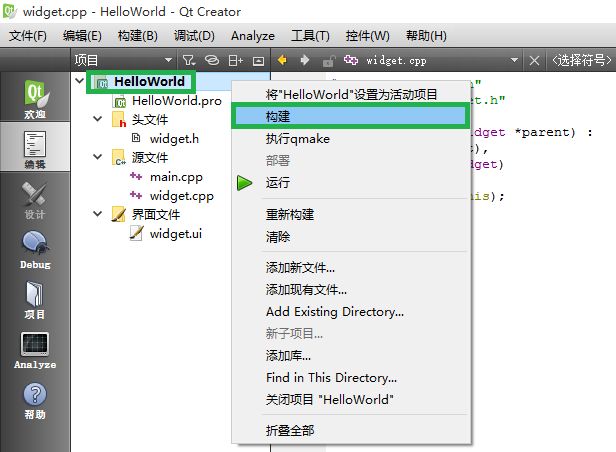This screenshot has height=452, width=616.
Task: Switch to Debug mode
Action: (35, 249)
